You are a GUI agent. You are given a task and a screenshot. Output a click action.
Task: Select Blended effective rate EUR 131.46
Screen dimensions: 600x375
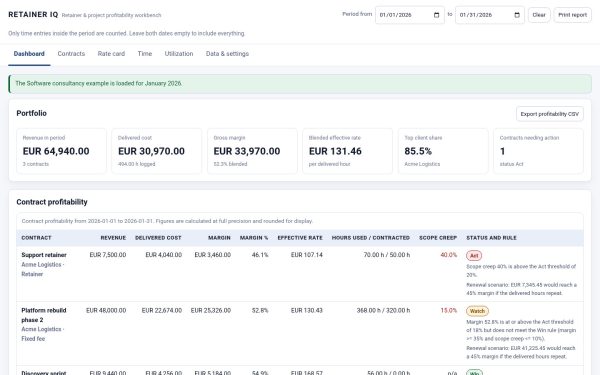[347, 151]
